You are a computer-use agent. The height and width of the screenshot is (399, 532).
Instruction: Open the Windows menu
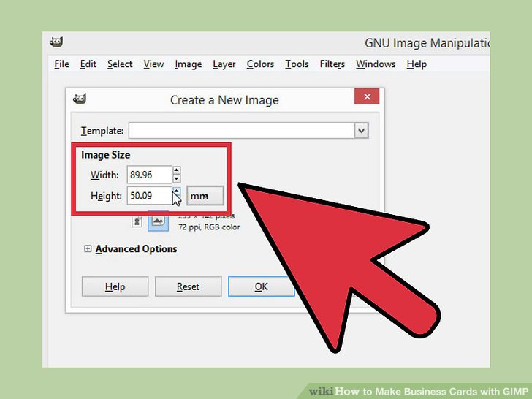pyautogui.click(x=376, y=64)
